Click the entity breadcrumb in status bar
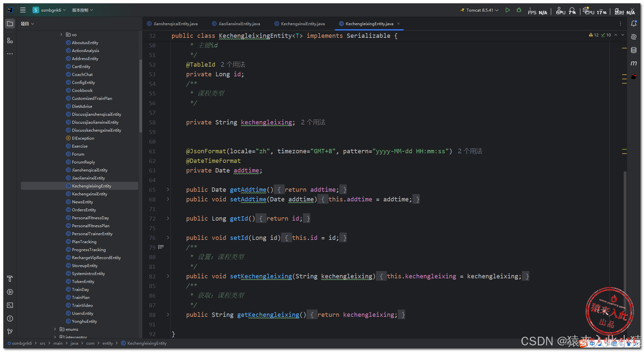644x352 pixels. point(107,343)
